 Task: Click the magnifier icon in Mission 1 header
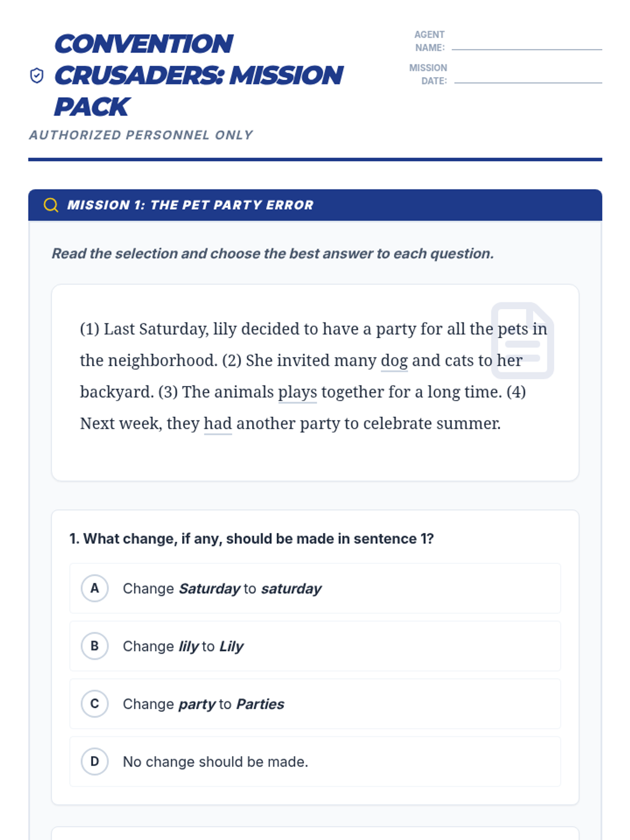coord(51,205)
